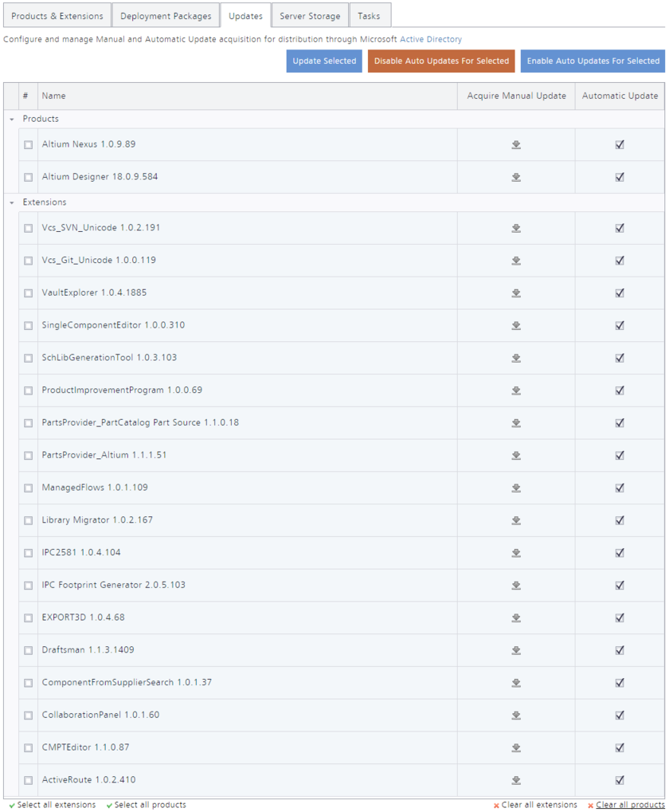Click Disable Auto Updates For Selected

click(x=441, y=61)
